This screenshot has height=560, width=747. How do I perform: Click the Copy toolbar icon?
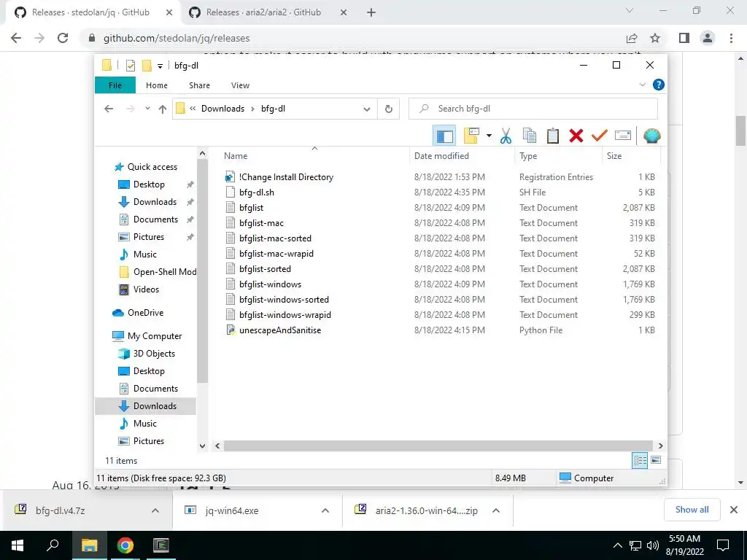[x=530, y=136]
